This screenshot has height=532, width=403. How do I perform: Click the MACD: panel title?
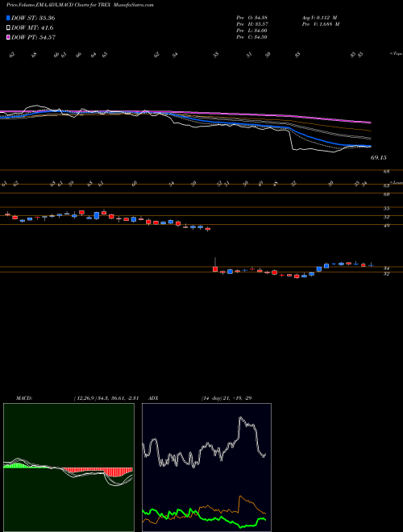tap(24, 398)
